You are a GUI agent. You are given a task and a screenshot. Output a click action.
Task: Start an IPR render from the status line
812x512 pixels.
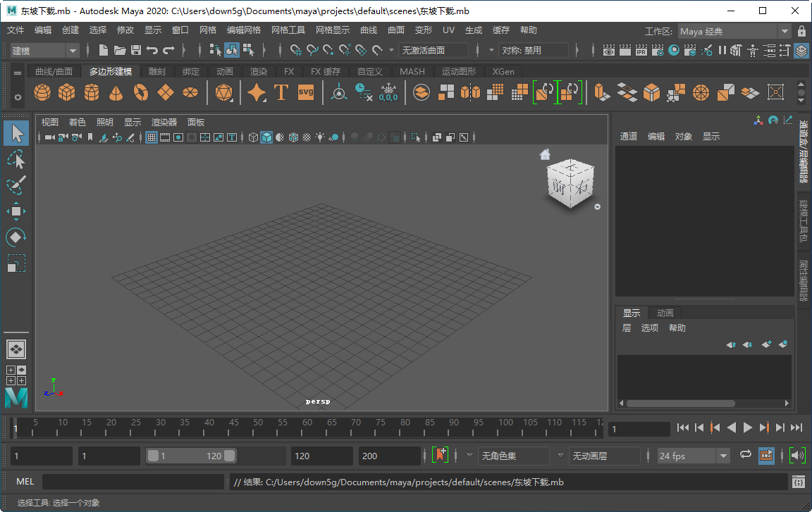(x=640, y=51)
